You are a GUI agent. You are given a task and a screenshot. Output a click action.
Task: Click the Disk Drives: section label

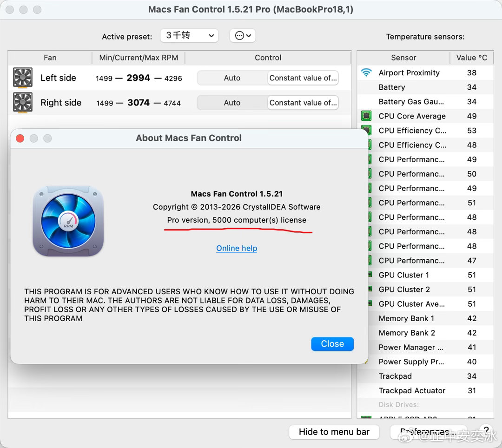tap(399, 404)
